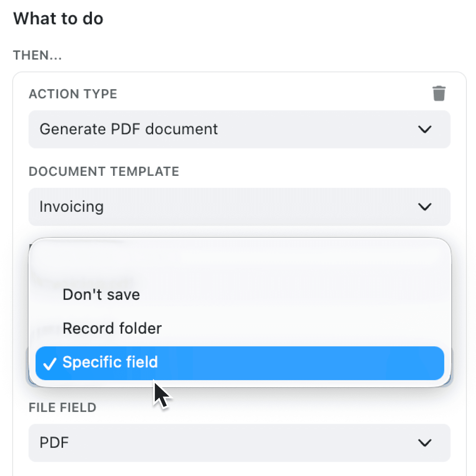Select Record folder from the menu
This screenshot has height=476, width=476.
[x=112, y=328]
